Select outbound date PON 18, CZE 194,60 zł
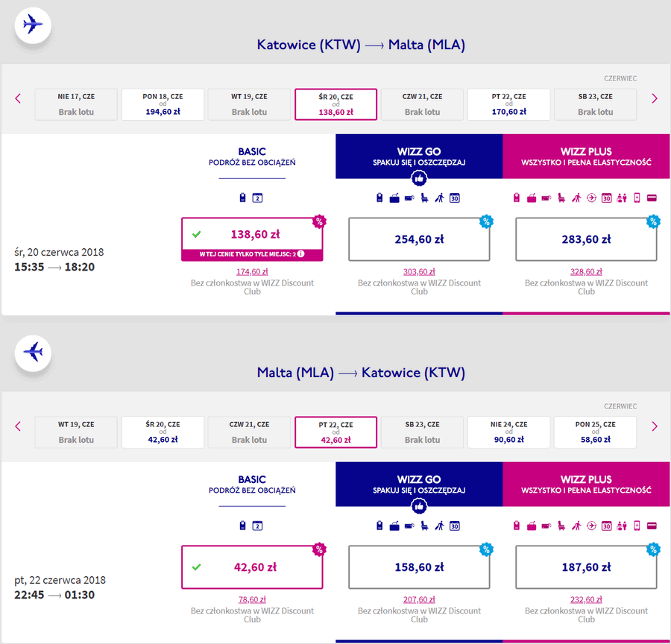Viewport: 671px width, 644px height. point(163,104)
